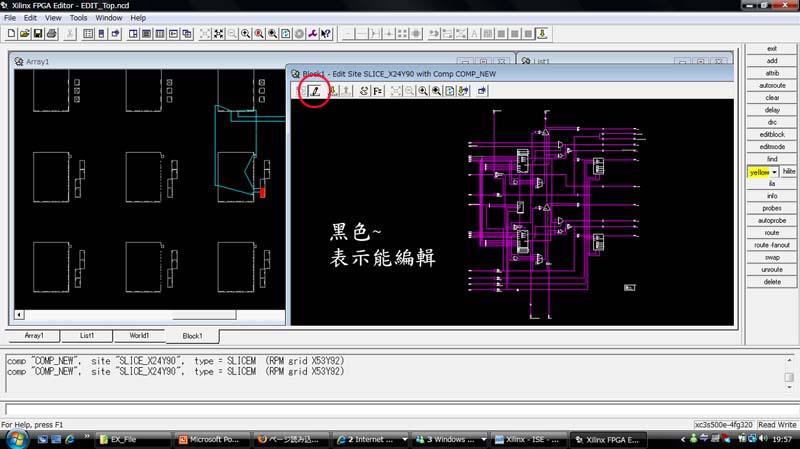Open the File menu

[x=10, y=18]
